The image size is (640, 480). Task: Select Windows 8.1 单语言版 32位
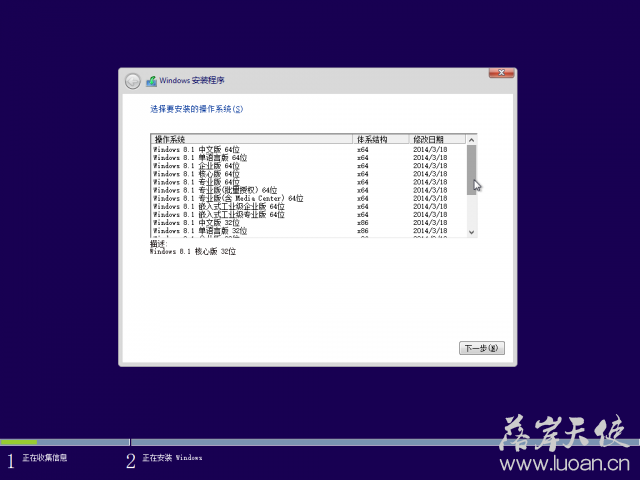click(x=309, y=231)
